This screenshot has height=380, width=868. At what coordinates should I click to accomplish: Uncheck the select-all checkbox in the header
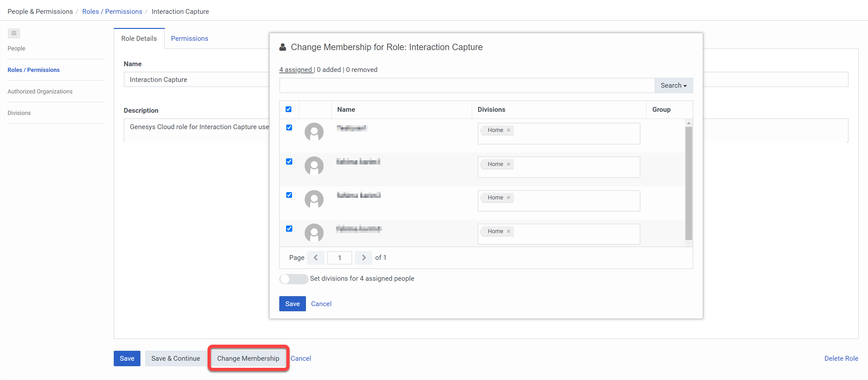click(x=289, y=109)
